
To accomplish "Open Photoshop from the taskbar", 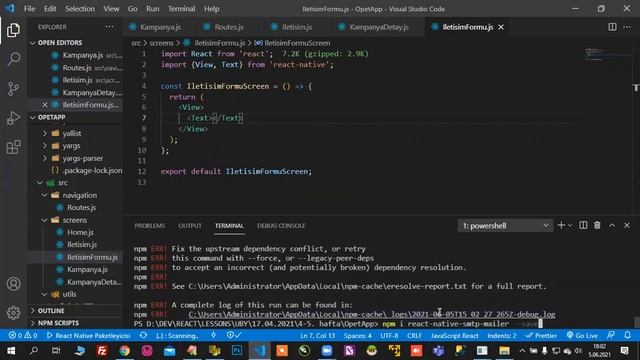I will (237, 351).
